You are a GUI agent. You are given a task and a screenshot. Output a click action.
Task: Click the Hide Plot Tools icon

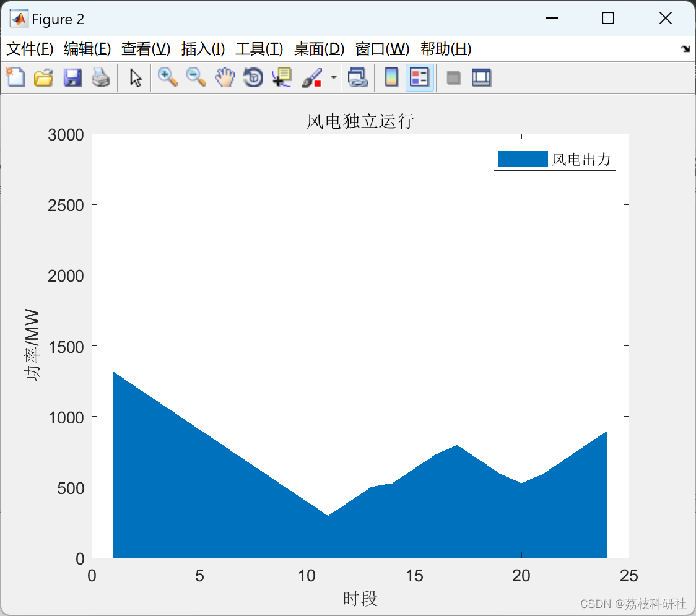tap(453, 78)
